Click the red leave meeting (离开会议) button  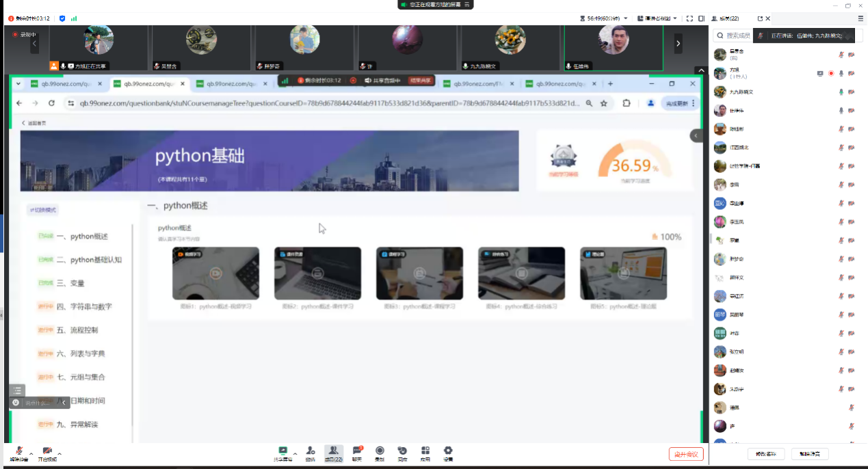point(685,454)
